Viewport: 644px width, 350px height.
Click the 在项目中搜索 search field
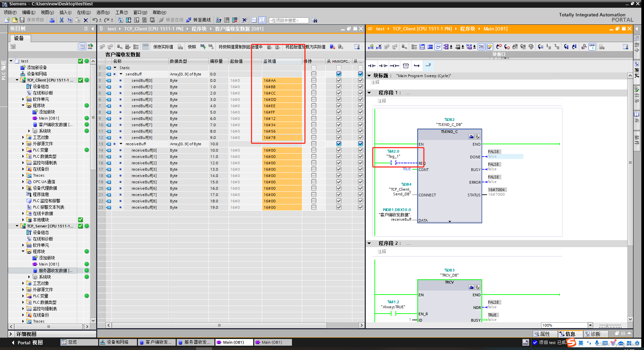[289, 20]
